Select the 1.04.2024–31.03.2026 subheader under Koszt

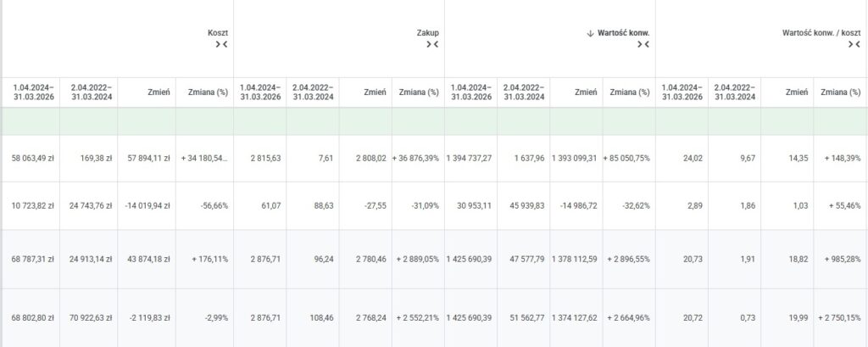[x=34, y=92]
